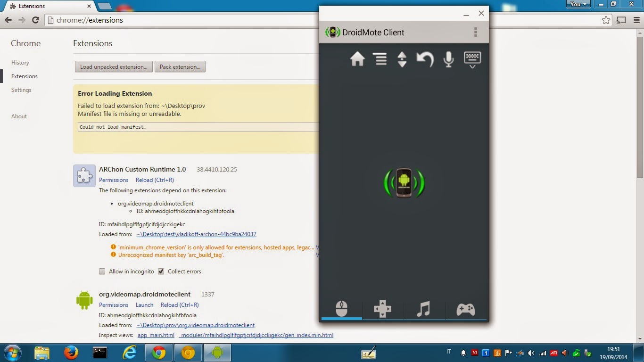This screenshot has width=644, height=362.
Task: Open About in the Chrome sidebar
Action: click(x=19, y=116)
